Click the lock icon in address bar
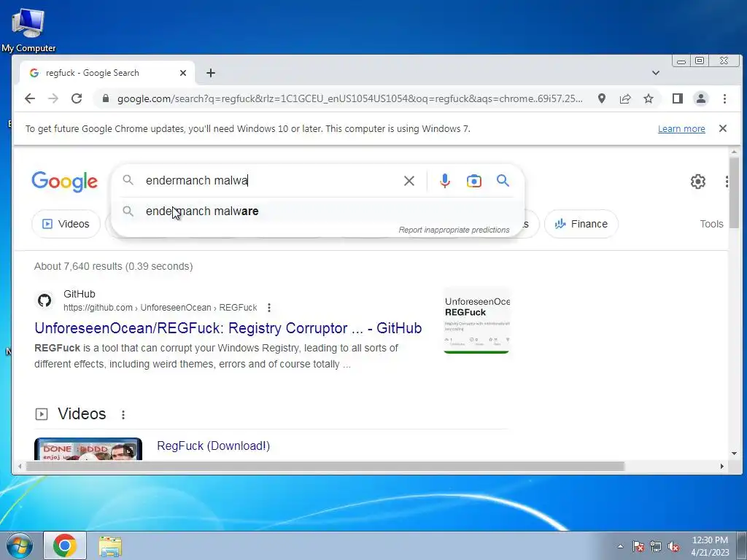 tap(106, 98)
